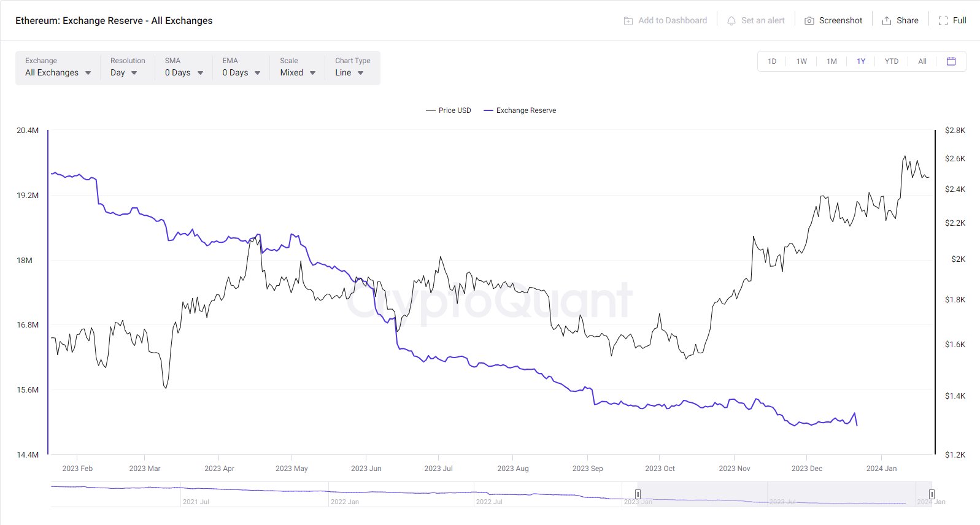Open the calendar date picker icon
The image size is (980, 525).
pyautogui.click(x=951, y=61)
